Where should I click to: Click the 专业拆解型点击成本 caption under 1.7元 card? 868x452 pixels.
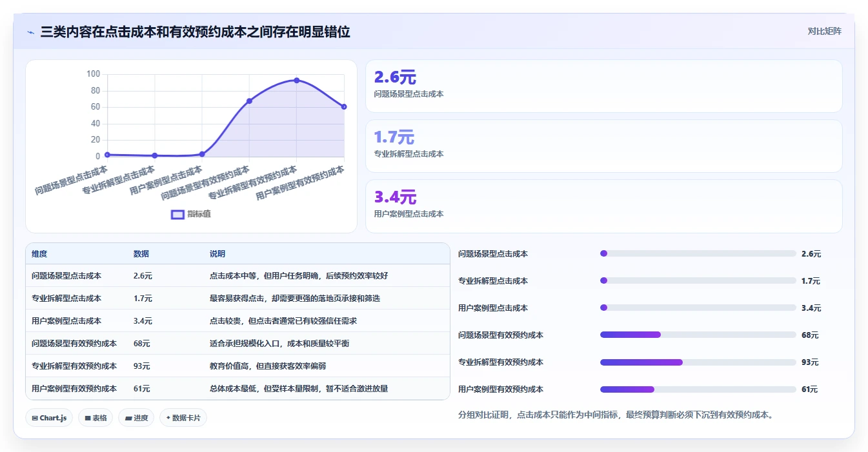click(409, 154)
